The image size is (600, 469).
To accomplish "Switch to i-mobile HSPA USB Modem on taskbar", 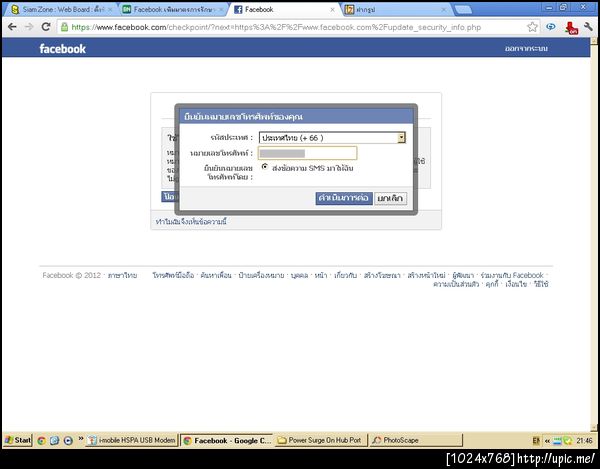I will [x=132, y=440].
